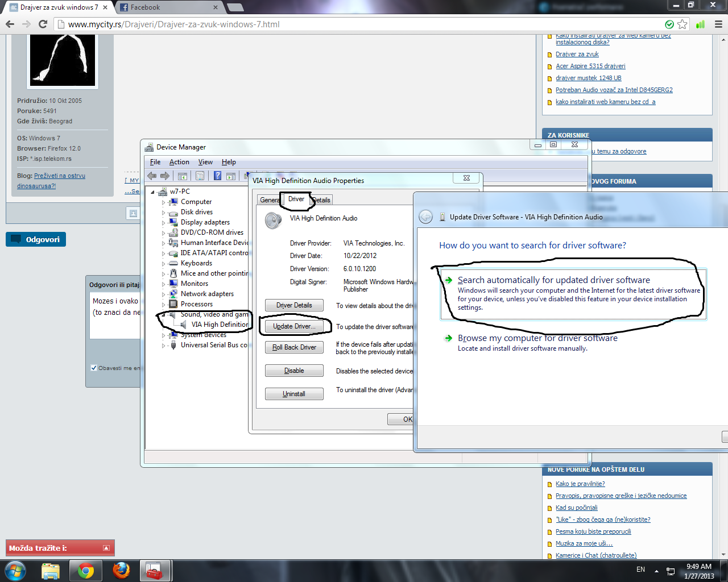Open the 'Kako je pravilnije?' link

click(580, 484)
